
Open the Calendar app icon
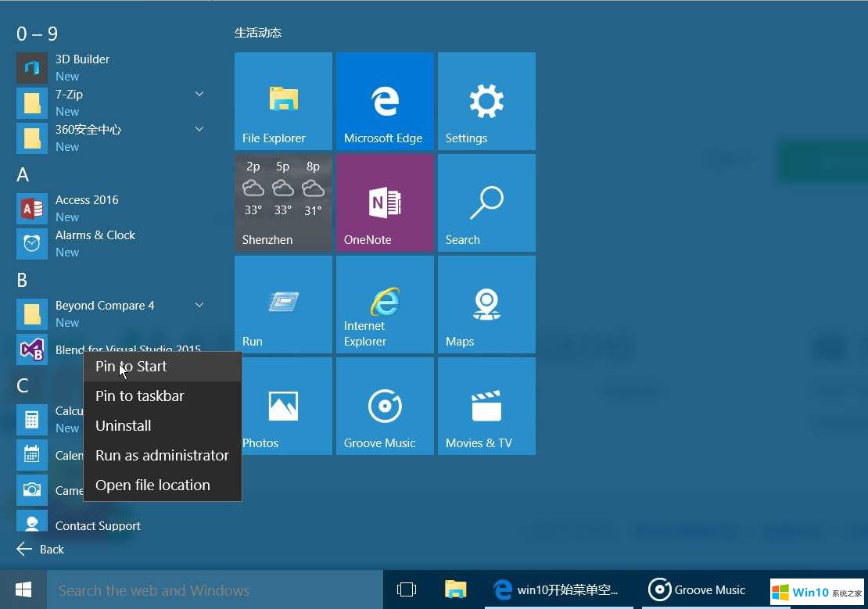tap(31, 455)
